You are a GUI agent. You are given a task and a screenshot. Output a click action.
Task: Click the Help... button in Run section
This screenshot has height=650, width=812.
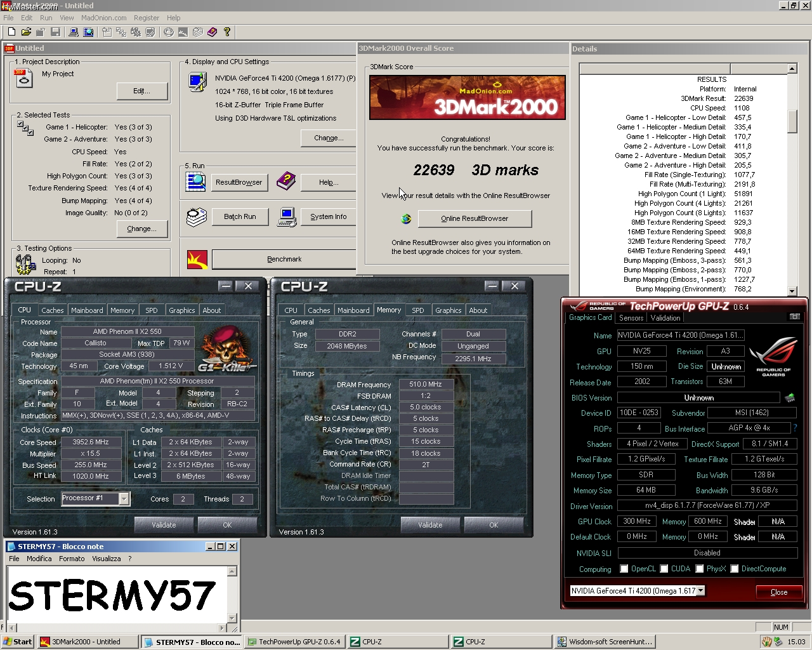pyautogui.click(x=329, y=182)
